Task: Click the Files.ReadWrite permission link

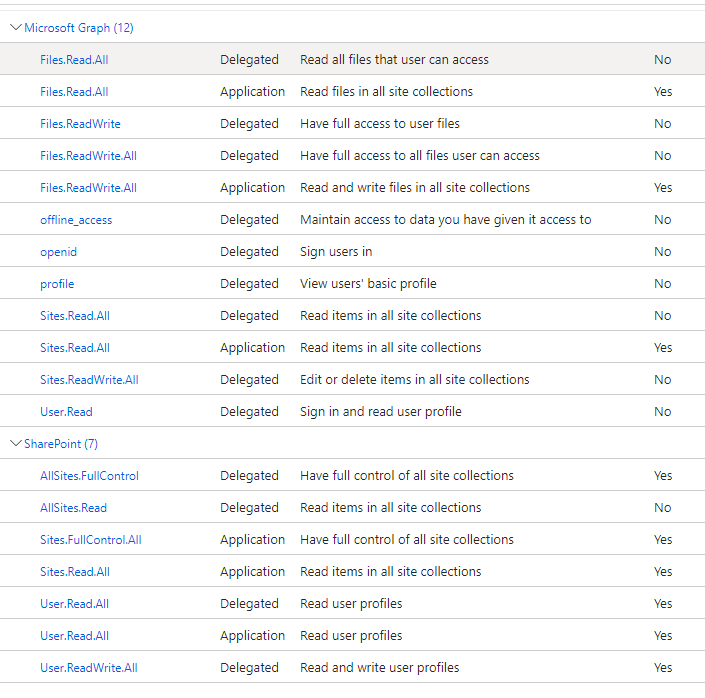Action: pos(80,124)
